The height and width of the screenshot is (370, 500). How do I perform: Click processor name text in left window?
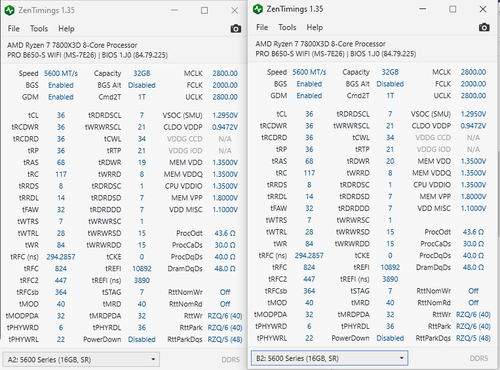tap(72, 45)
